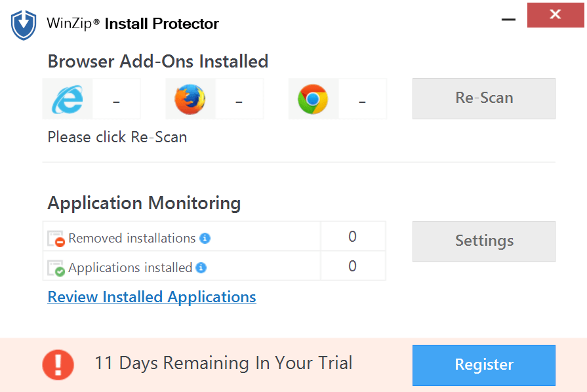Close the Install Protector window
The height and width of the screenshot is (392, 587).
(556, 14)
